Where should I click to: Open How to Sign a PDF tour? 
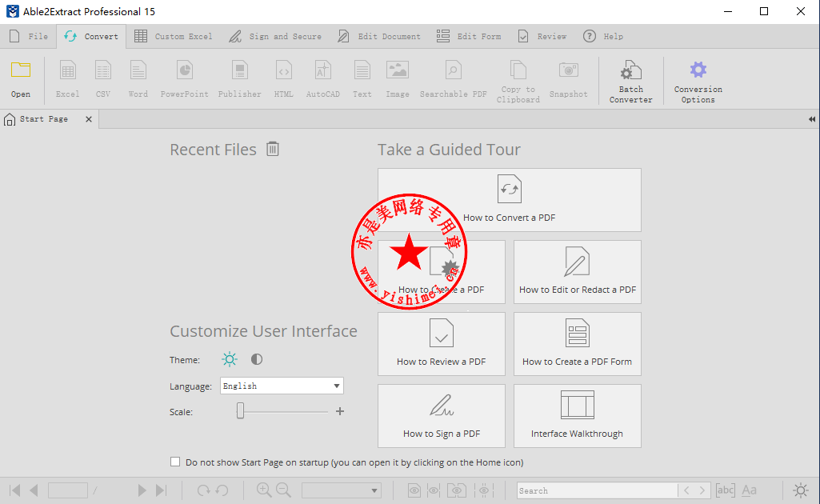(442, 416)
